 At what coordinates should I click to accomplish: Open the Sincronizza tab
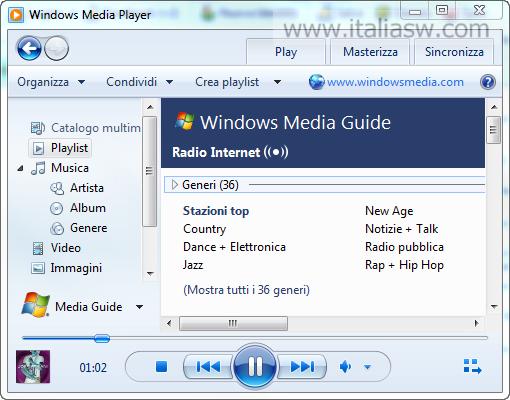(x=454, y=52)
